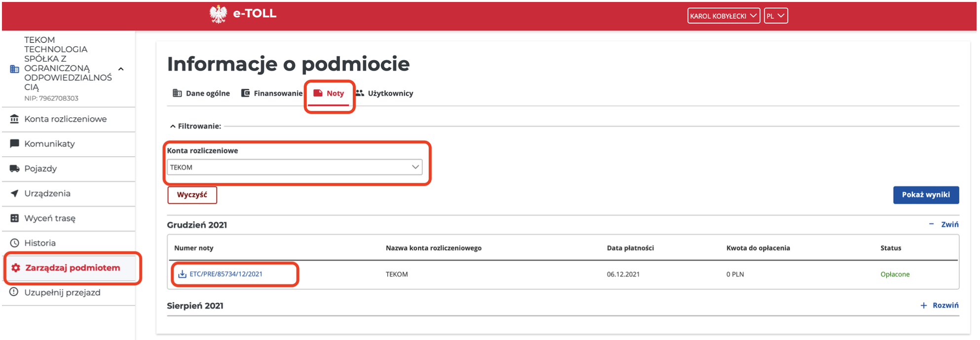Image resolution: width=980 pixels, height=340 pixels.
Task: Click the e-TOLL title text
Action: 255,13
